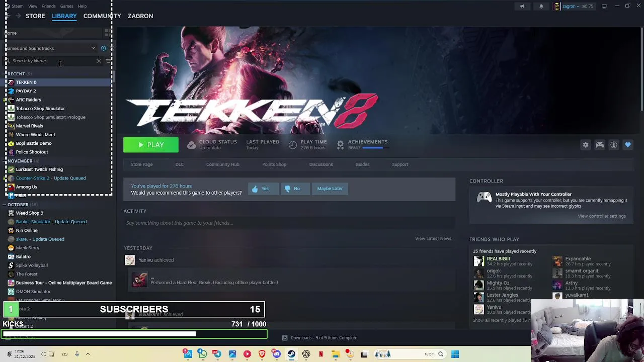Open the Steam announcements megaphone icon
Viewport: 644px width, 362px height.
pyautogui.click(x=522, y=6)
